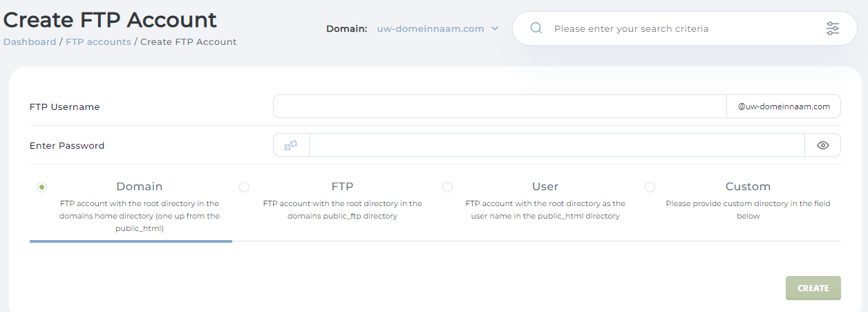Click the User option heading text
Image resolution: width=868 pixels, height=312 pixels.
(x=545, y=186)
